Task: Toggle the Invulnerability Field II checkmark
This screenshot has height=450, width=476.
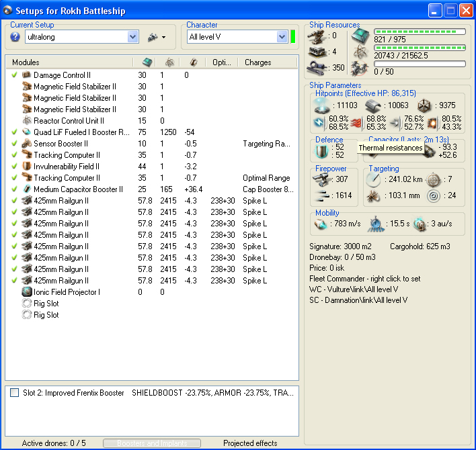Action: point(14,166)
